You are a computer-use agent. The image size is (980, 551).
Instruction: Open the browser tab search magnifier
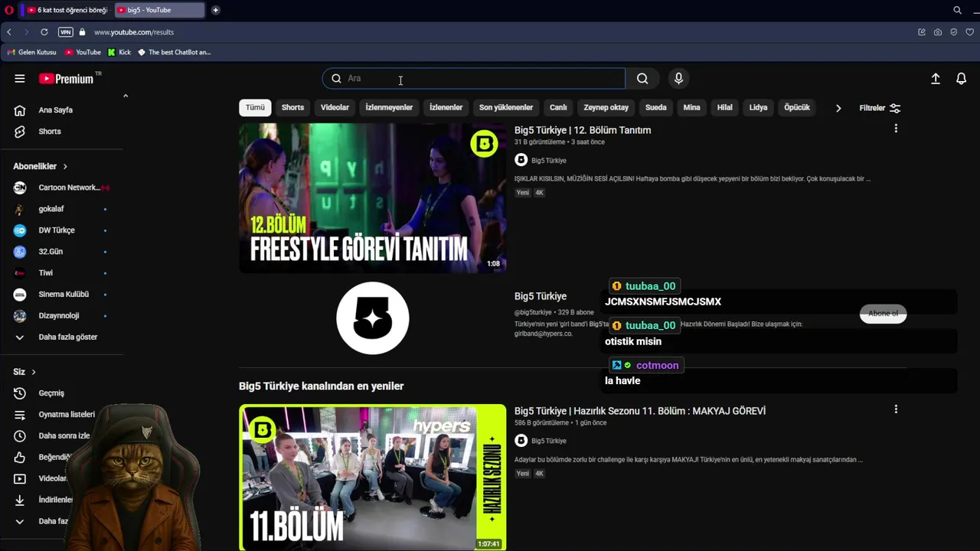point(957,10)
